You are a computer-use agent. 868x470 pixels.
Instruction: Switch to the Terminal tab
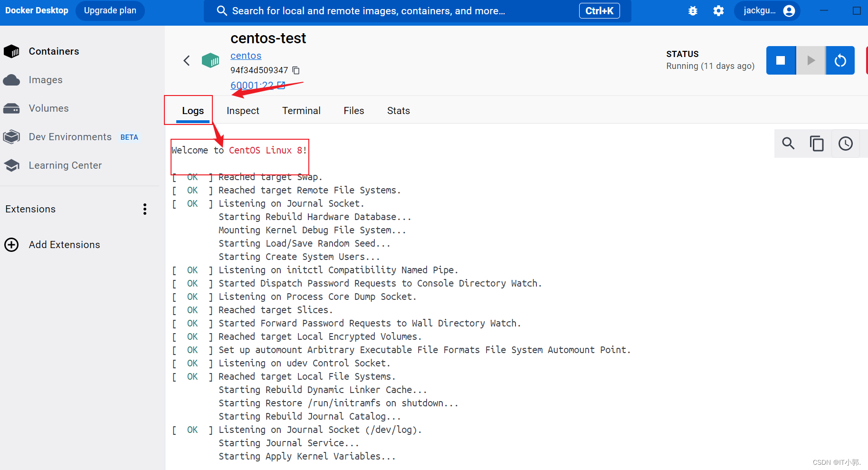301,111
